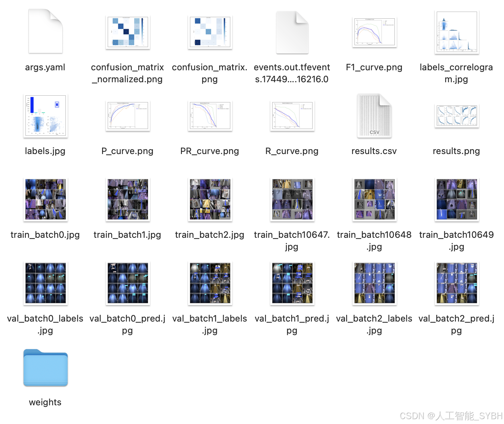Click the train_batch10647.jpg file name
The height and width of the screenshot is (424, 504).
click(x=292, y=241)
